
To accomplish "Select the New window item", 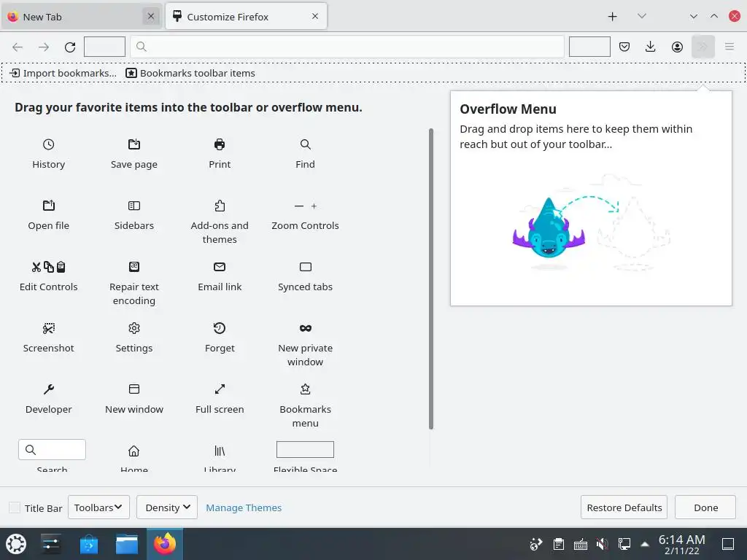I will pyautogui.click(x=134, y=399).
